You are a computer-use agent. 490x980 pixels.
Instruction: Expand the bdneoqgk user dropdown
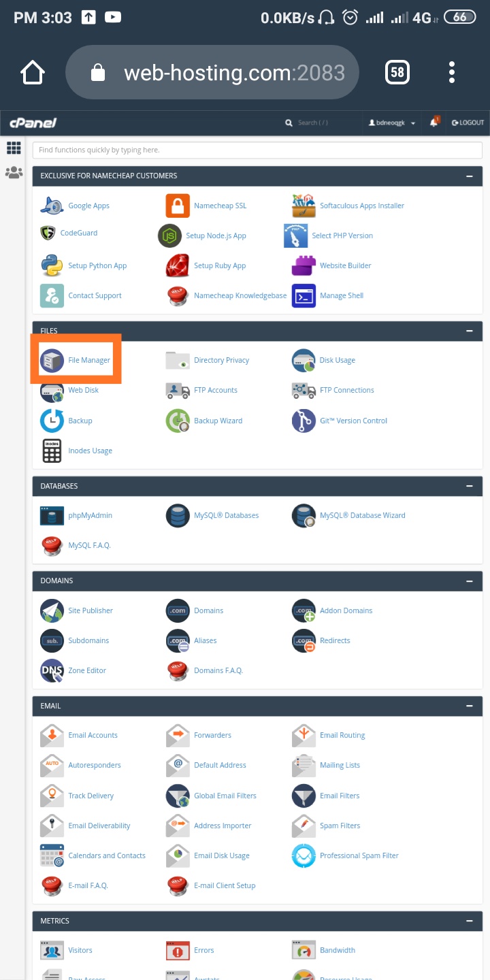pos(392,122)
